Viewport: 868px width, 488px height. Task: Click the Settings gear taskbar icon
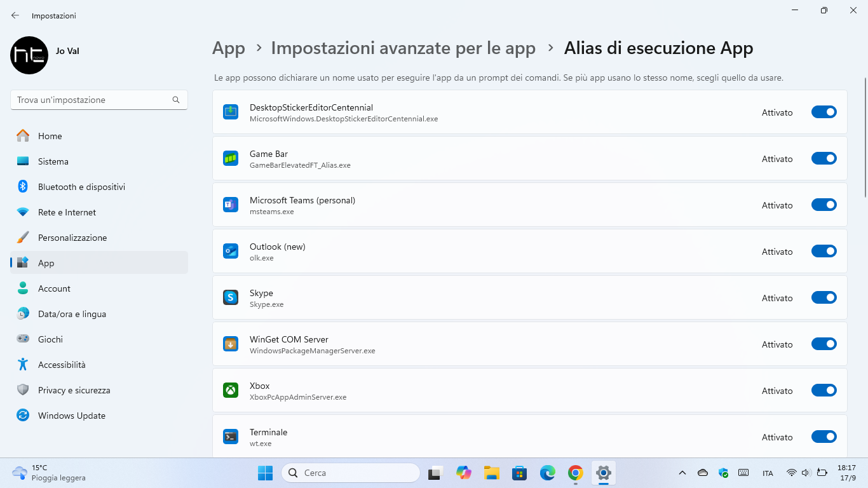tap(604, 473)
